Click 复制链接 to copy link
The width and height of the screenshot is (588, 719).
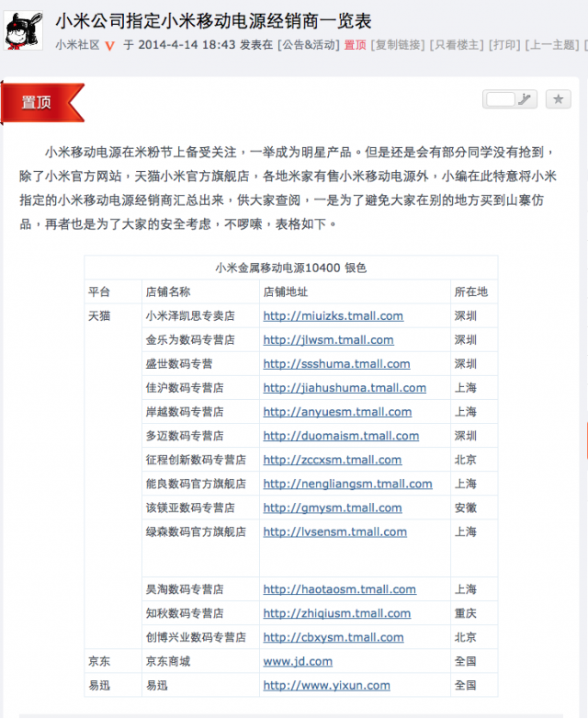point(398,45)
